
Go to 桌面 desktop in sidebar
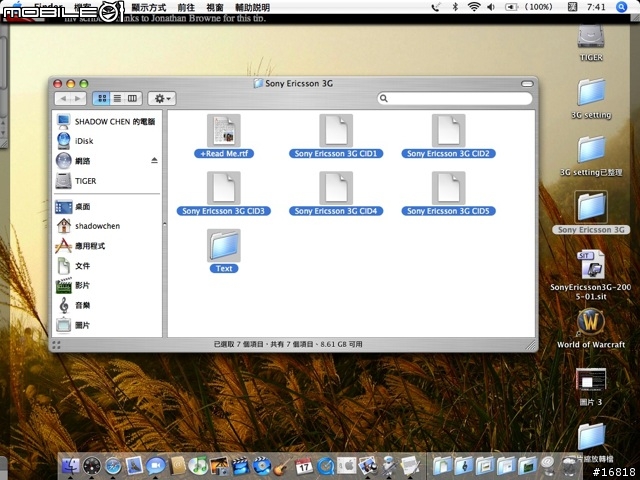pos(73,207)
